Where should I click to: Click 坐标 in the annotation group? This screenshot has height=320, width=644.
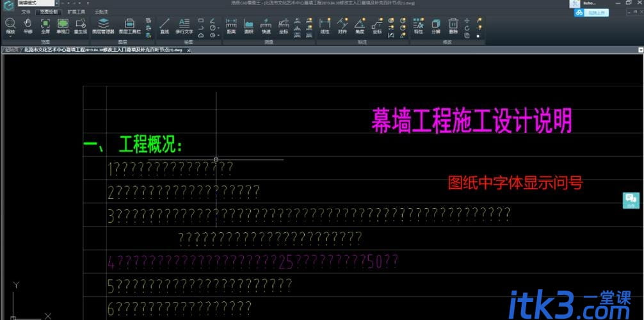point(377,26)
